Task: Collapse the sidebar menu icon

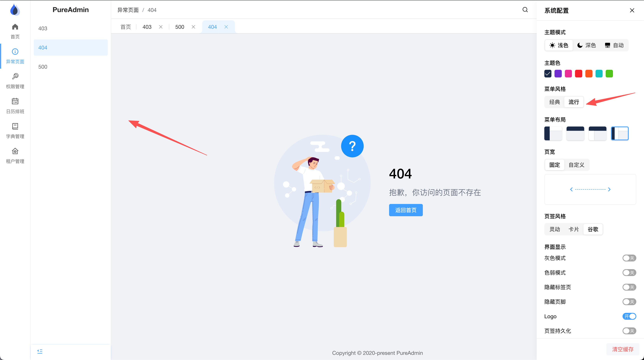Action: [x=40, y=351]
